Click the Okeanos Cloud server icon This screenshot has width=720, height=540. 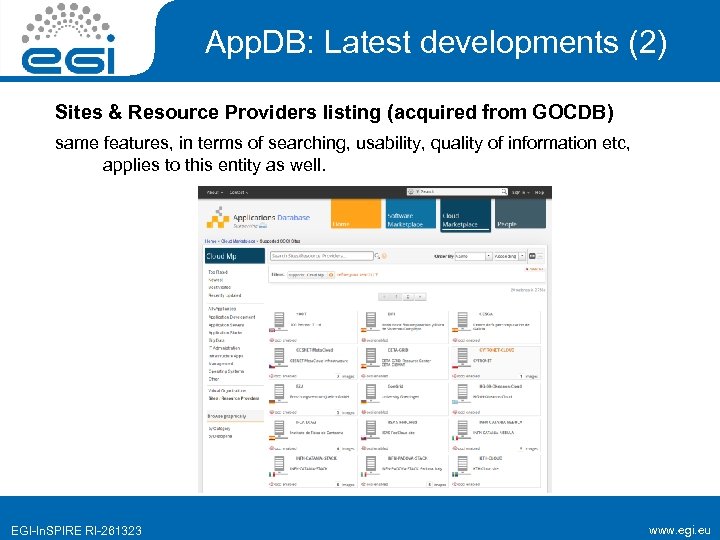pyautogui.click(x=462, y=392)
